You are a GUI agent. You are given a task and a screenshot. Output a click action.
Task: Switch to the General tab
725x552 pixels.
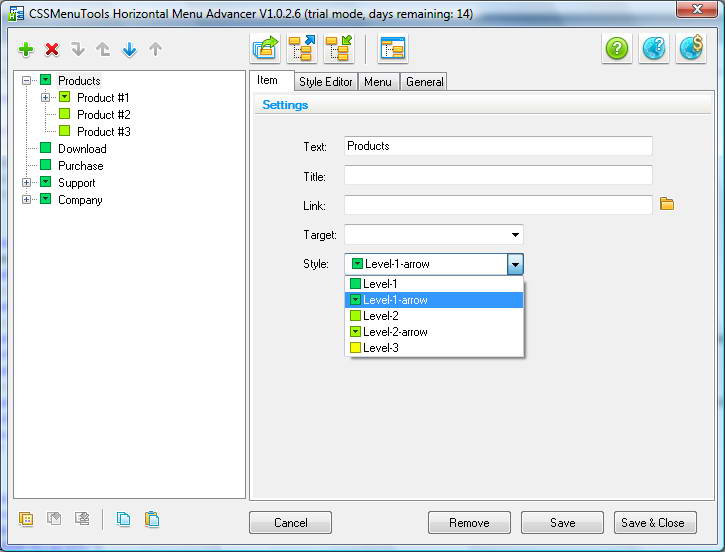[424, 82]
